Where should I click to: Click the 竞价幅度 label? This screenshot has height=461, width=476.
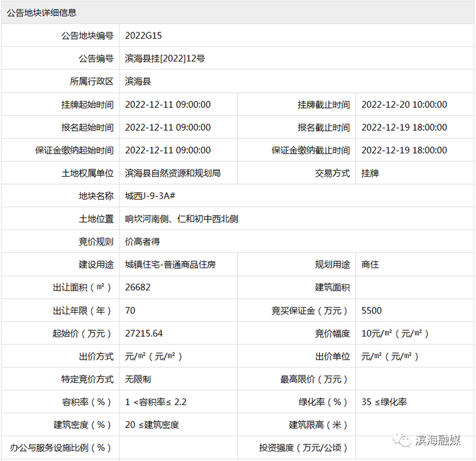pyautogui.click(x=333, y=334)
